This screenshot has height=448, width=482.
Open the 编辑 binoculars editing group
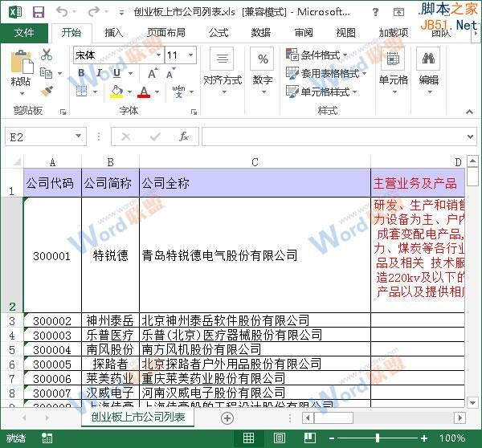coord(428,71)
